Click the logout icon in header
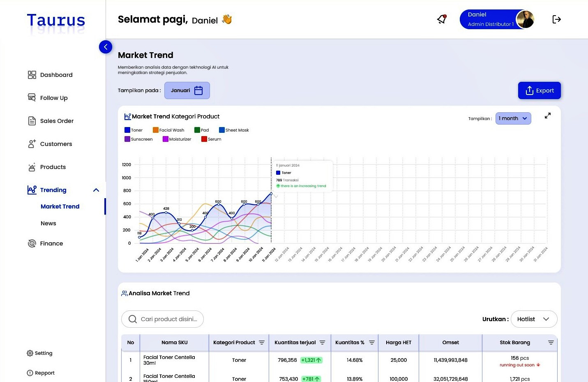Viewport: 588px width, 382px height. tap(556, 19)
